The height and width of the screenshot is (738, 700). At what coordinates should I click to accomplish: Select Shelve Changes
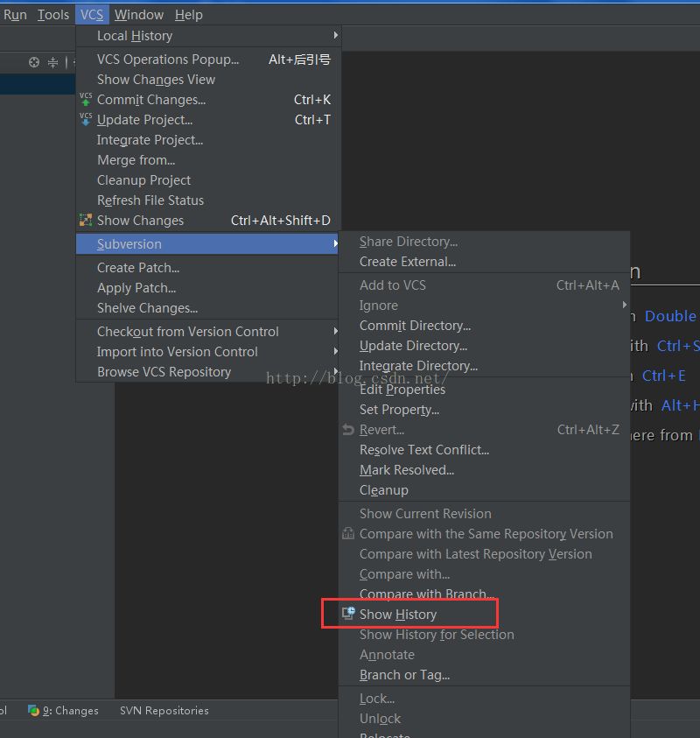coord(207,308)
